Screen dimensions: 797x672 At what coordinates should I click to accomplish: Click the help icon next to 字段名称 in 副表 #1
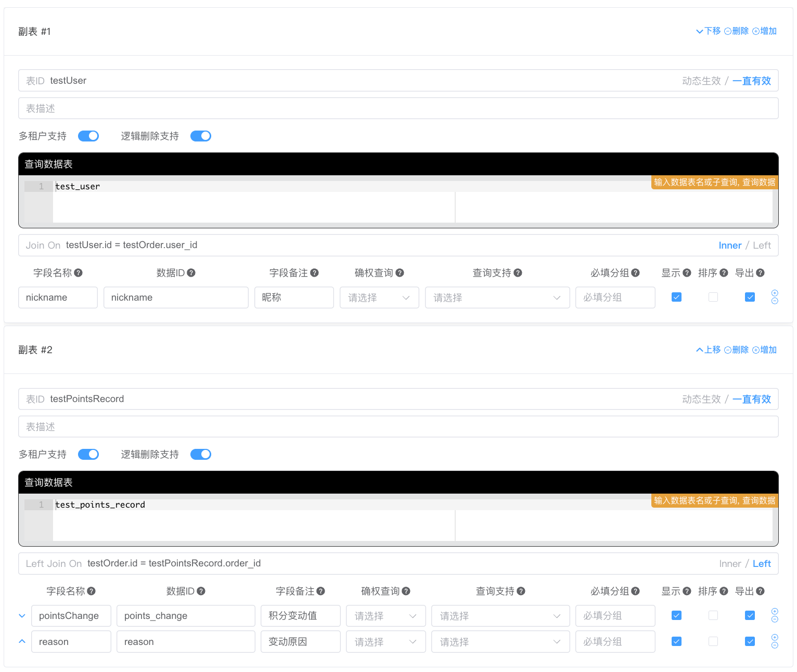pos(79,273)
